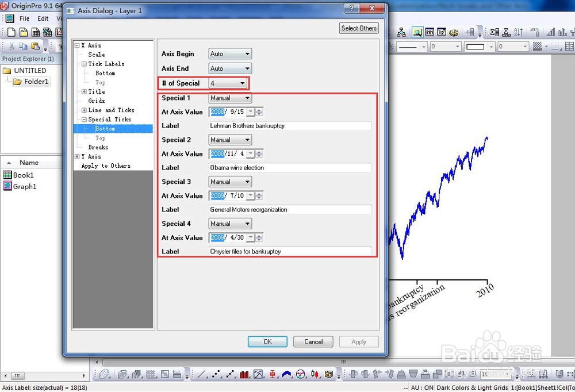Expand the Line and Ticks tree node
This screenshot has width=575, height=392.
point(84,110)
